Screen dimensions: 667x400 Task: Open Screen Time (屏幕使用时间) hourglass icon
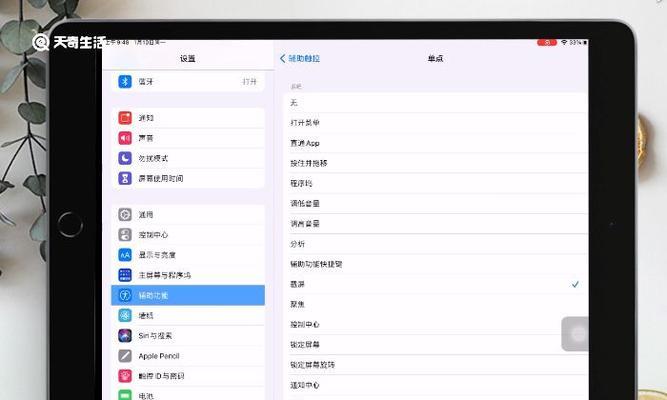coord(125,178)
